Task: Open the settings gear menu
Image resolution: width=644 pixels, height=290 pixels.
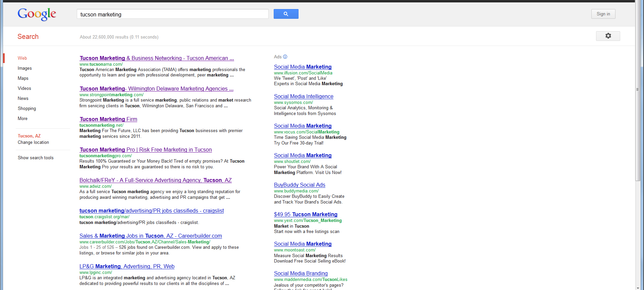Action: click(x=608, y=36)
